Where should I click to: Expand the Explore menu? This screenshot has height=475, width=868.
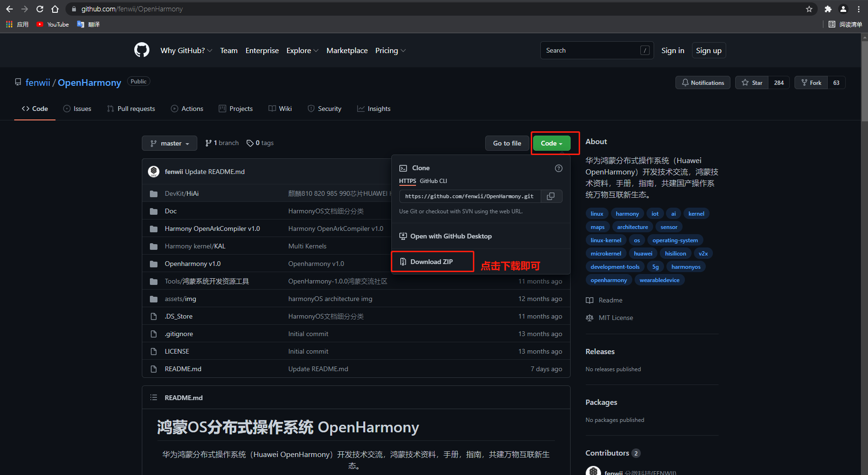pos(303,50)
